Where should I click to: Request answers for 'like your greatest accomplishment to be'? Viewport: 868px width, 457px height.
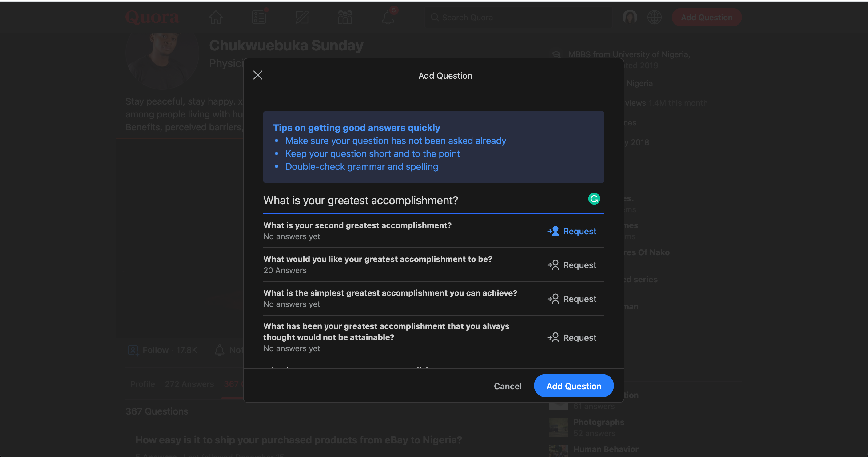pos(572,265)
